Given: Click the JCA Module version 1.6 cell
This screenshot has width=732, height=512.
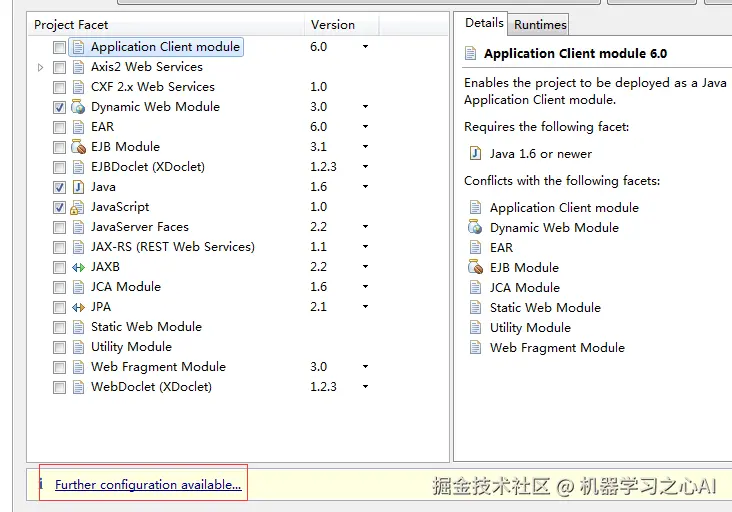Looking at the screenshot, I should (x=319, y=287).
